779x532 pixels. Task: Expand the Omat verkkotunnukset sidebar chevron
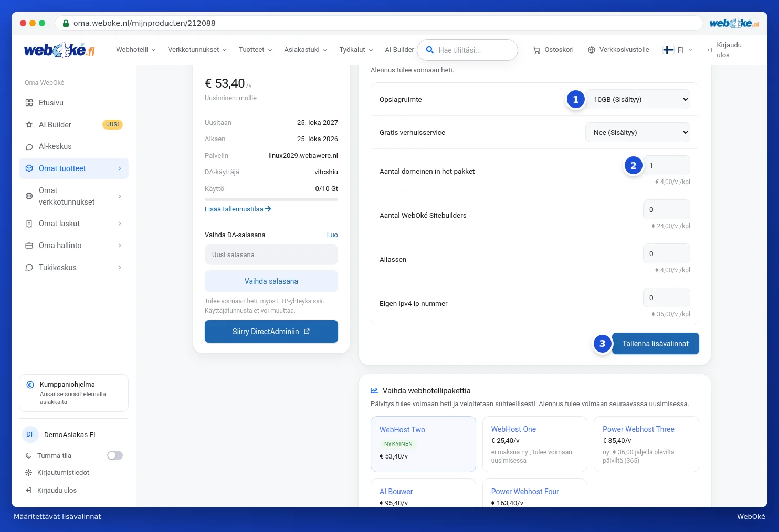[120, 196]
